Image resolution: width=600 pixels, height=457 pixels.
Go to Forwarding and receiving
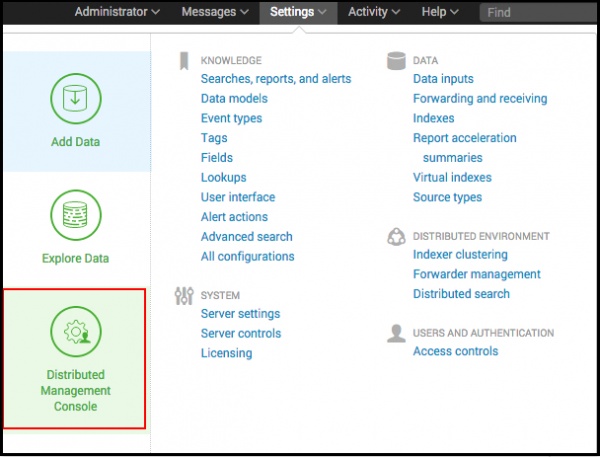point(480,99)
